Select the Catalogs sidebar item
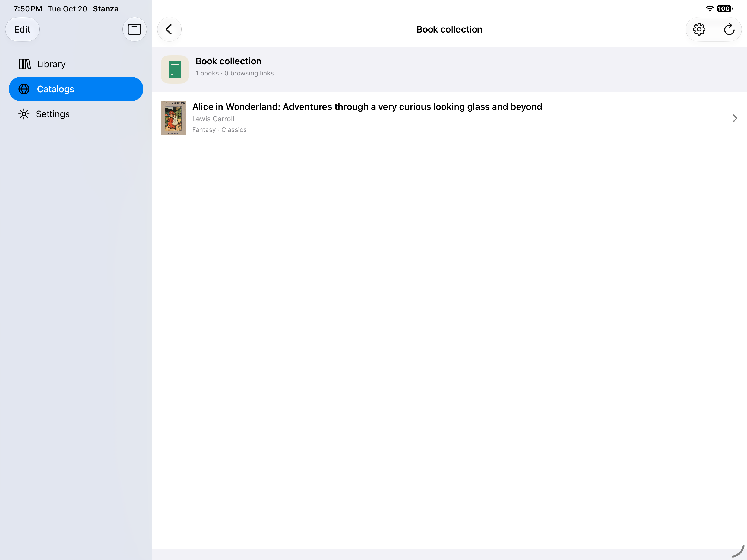The height and width of the screenshot is (560, 747). pyautogui.click(x=76, y=89)
